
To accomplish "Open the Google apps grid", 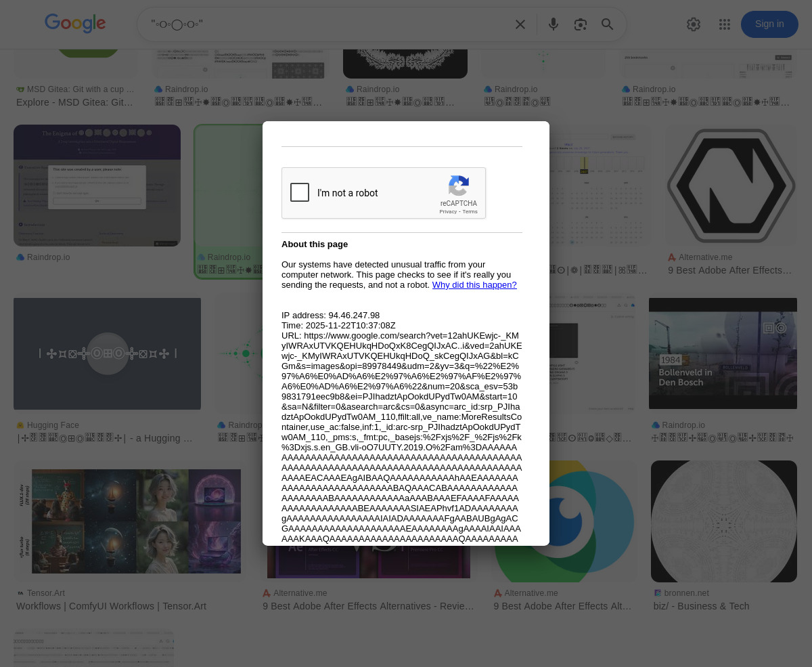I will [x=725, y=24].
